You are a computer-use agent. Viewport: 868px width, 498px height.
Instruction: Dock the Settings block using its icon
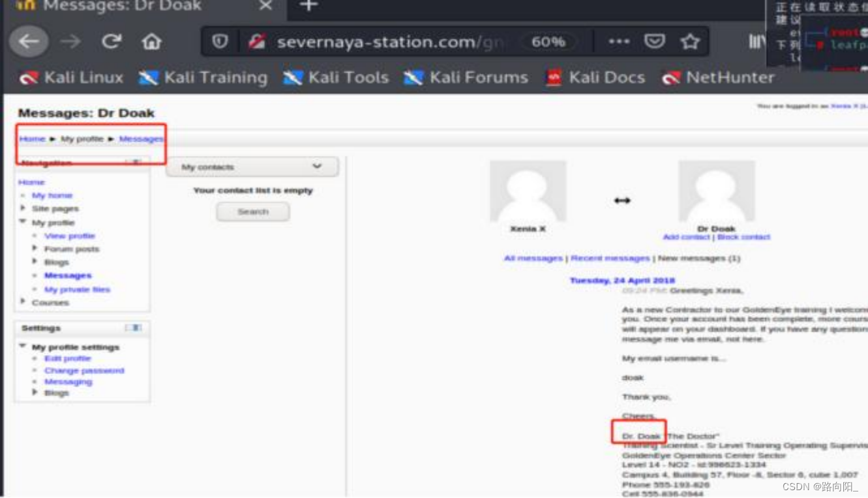click(x=134, y=328)
